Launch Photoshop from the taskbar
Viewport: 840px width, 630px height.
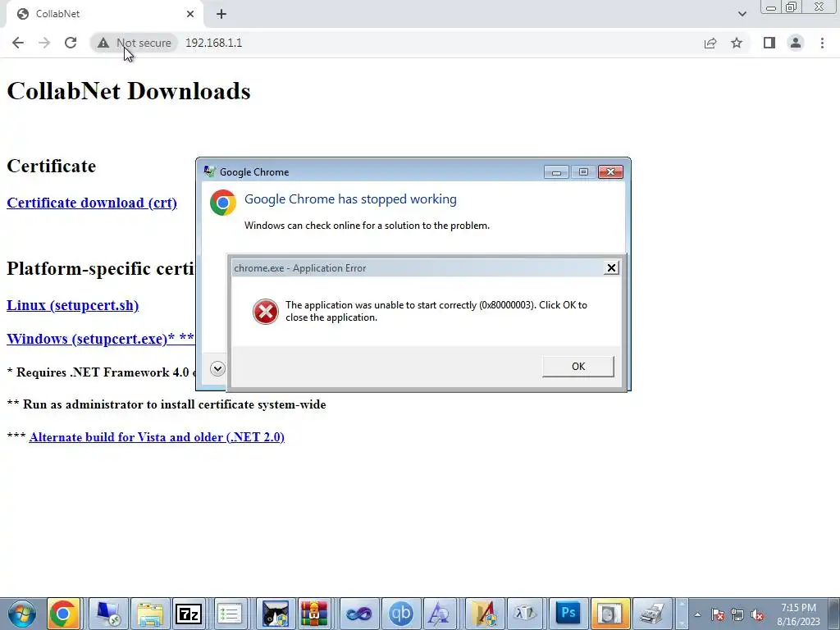point(568,614)
